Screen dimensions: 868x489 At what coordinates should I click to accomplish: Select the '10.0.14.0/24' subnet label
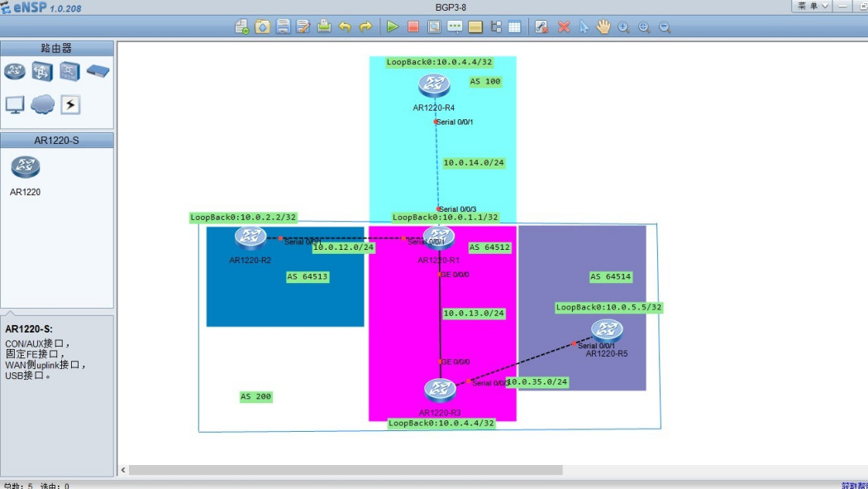(x=474, y=163)
